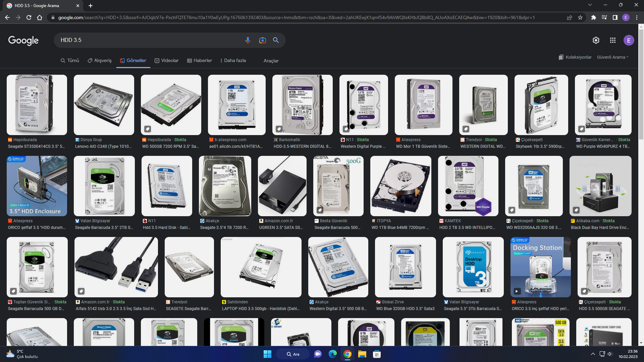
Task: Toggle the Chrome side panel
Action: [615, 17]
